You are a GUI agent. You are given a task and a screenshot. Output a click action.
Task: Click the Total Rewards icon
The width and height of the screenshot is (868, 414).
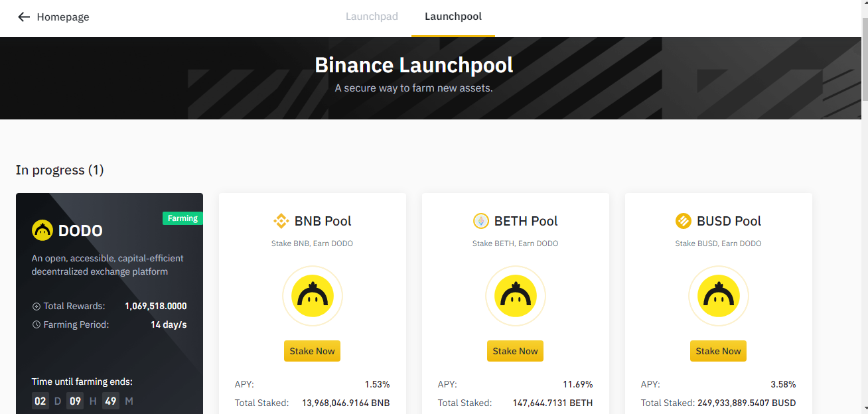[x=36, y=307]
